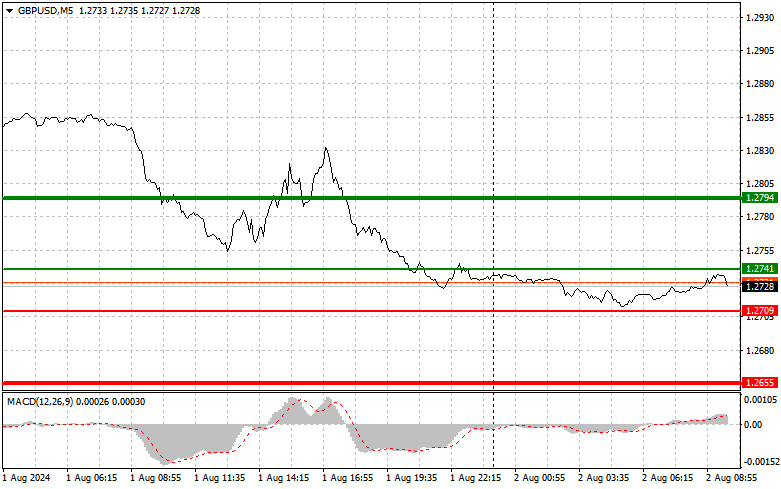
Task: Select the 1.2755 price scale value
Action: tap(760, 250)
